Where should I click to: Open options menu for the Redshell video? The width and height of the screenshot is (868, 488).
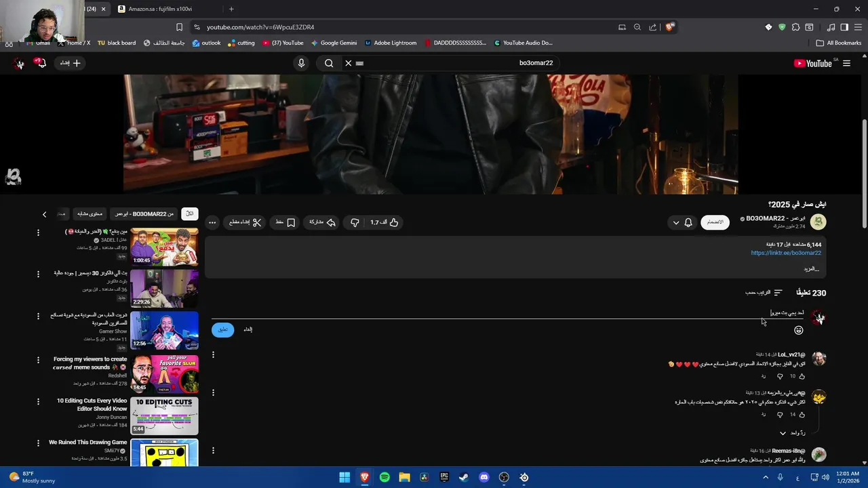[x=38, y=360]
